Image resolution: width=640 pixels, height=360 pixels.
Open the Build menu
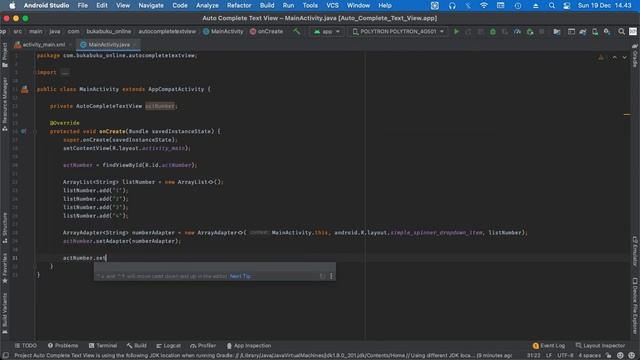coord(267,5)
